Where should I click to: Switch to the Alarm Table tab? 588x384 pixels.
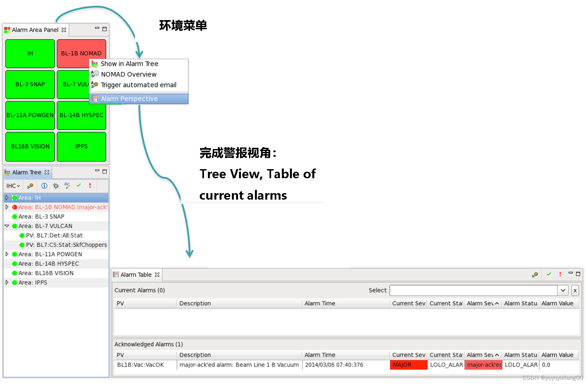(x=136, y=275)
